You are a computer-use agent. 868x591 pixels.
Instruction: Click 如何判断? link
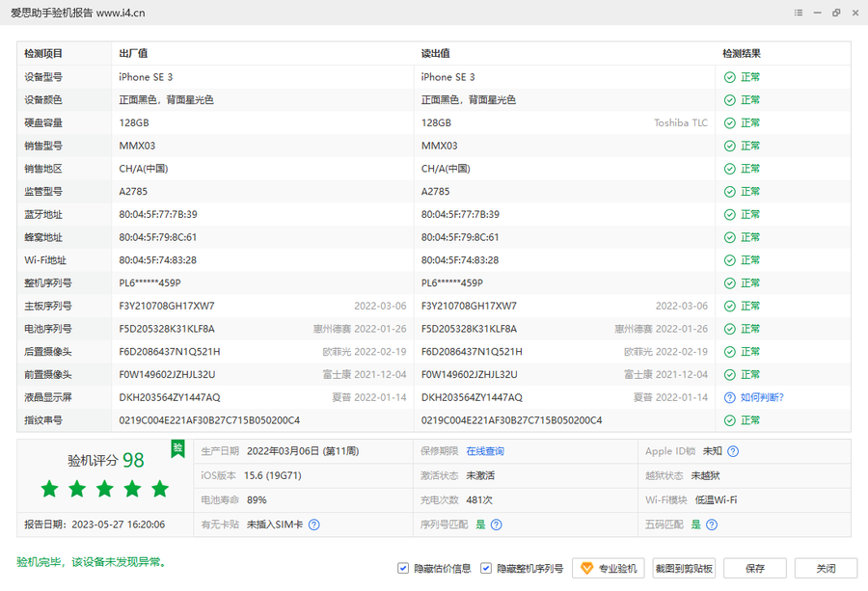click(x=762, y=397)
